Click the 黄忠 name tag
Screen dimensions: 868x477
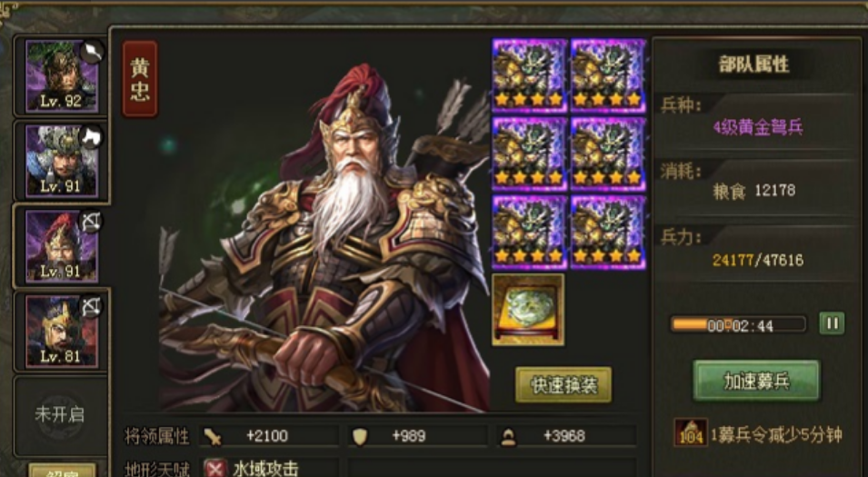[139, 78]
